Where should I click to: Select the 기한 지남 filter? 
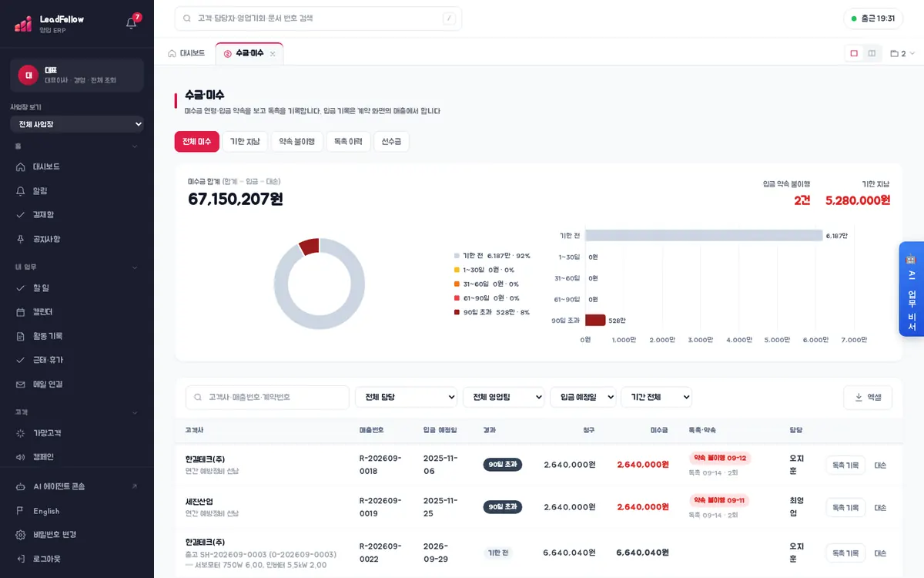[x=245, y=142]
